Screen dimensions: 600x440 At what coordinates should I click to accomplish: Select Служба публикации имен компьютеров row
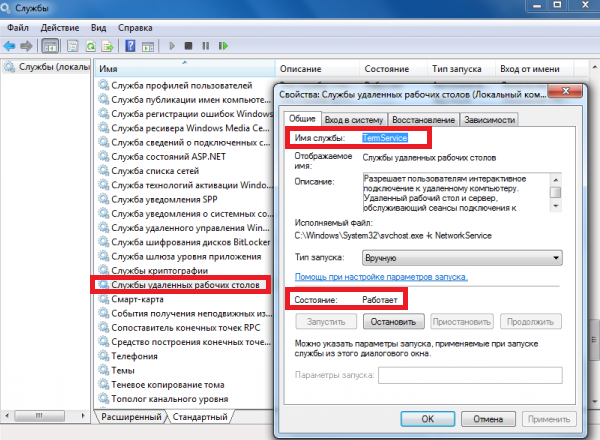click(x=184, y=99)
